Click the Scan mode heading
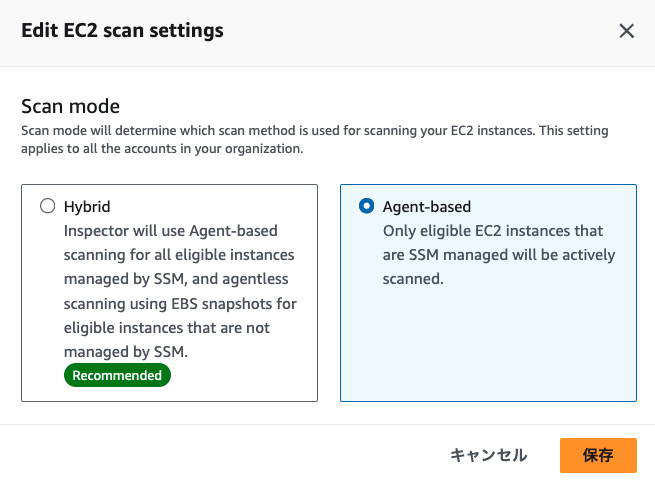 click(x=70, y=106)
